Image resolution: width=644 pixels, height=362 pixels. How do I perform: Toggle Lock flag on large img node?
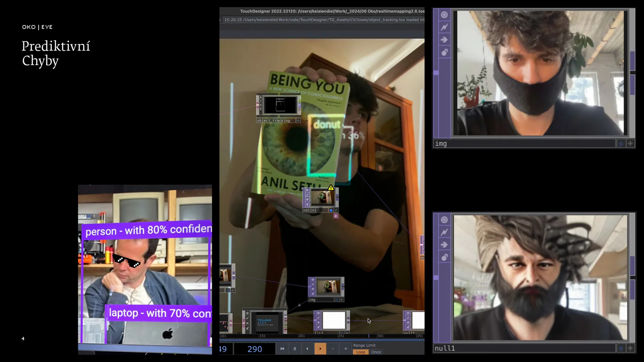(444, 52)
